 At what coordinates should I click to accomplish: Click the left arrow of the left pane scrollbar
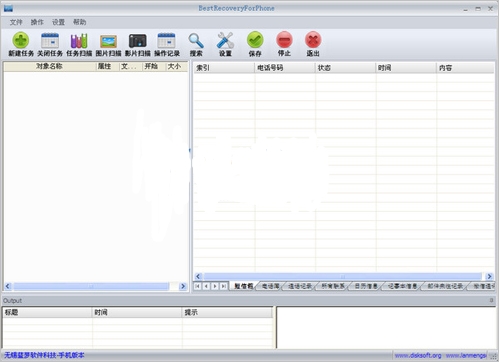[8, 286]
